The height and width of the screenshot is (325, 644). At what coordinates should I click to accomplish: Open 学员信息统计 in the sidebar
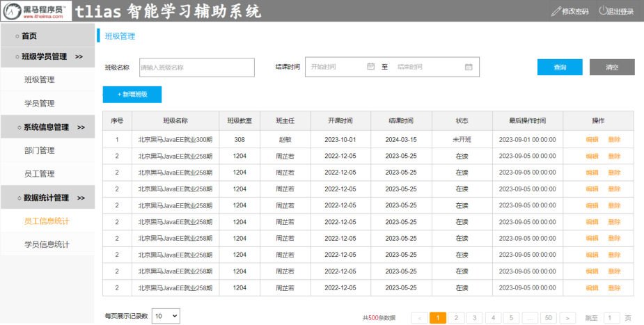pos(47,244)
